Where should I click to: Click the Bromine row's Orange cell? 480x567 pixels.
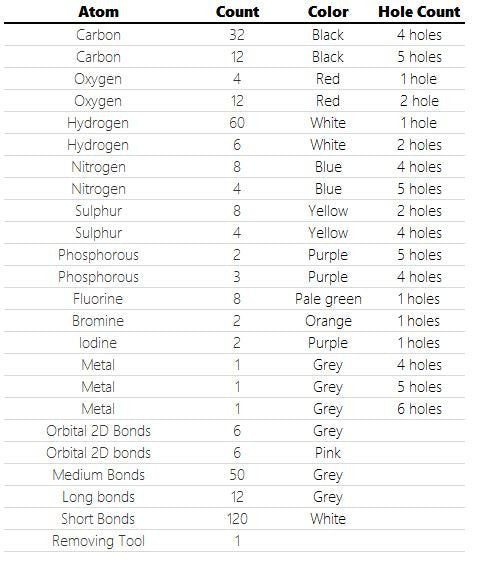328,321
